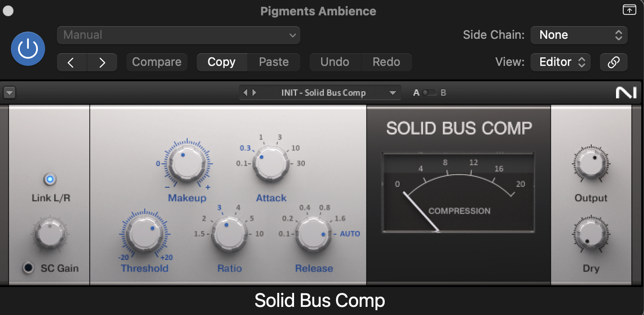The height and width of the screenshot is (315, 644).
Task: Click the Threshold knob
Action: pos(145,235)
